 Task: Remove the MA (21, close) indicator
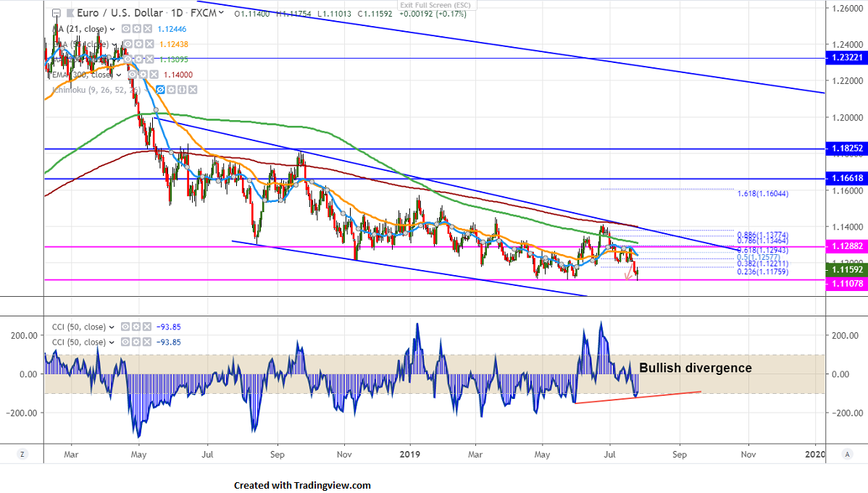pyautogui.click(x=147, y=29)
